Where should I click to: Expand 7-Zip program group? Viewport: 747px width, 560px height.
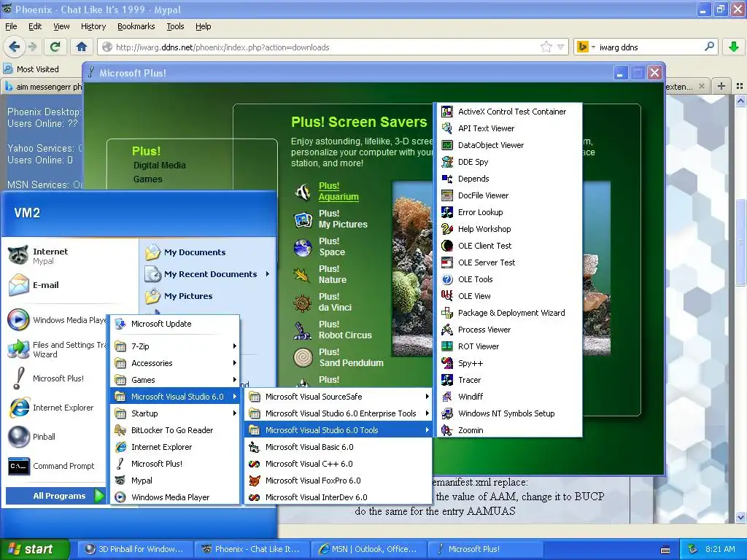(x=175, y=346)
